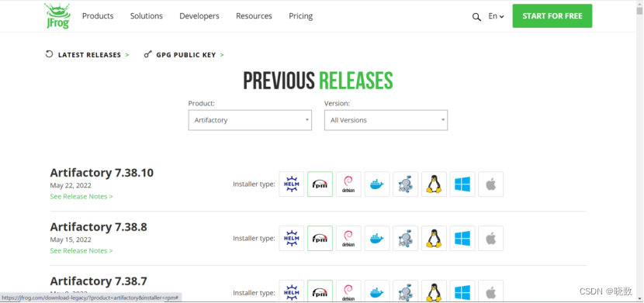Choose RPM installer for Artifactory 7.38.8
This screenshot has width=644, height=303.
point(320,238)
